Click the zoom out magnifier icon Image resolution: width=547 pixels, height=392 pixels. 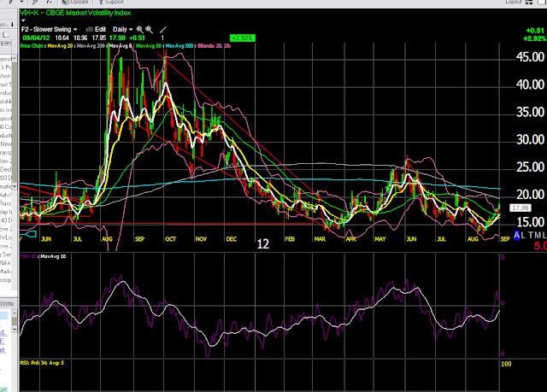[x=139, y=30]
